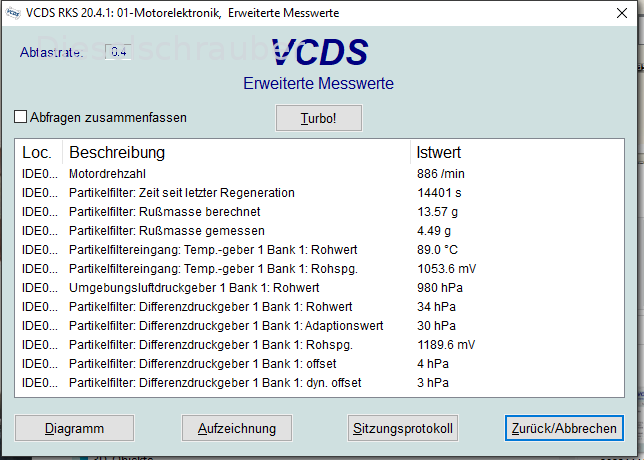This screenshot has height=460, width=644.
Task: Click the 4 hPa value
Action: [433, 363]
